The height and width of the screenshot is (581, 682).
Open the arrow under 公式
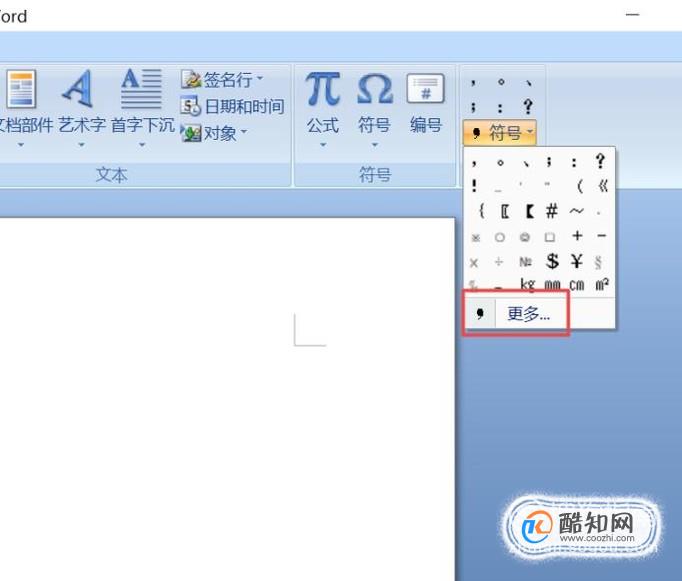tap(323, 145)
